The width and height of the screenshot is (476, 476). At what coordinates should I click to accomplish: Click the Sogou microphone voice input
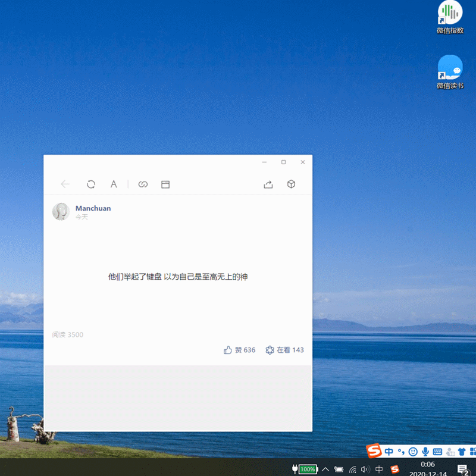425,452
